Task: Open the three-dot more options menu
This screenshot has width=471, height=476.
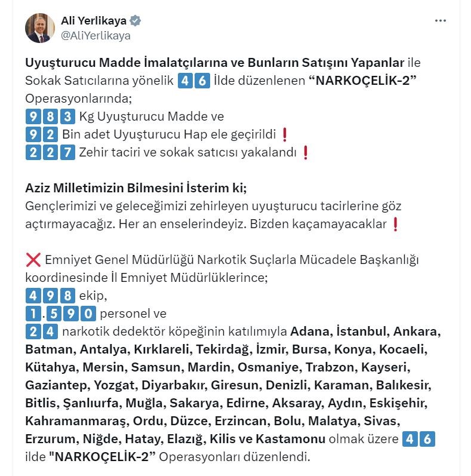Action: [x=440, y=21]
